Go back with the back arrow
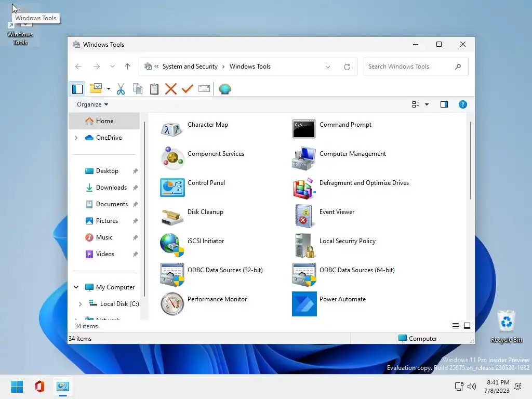Viewport: 532px width, 399px height. (78, 66)
